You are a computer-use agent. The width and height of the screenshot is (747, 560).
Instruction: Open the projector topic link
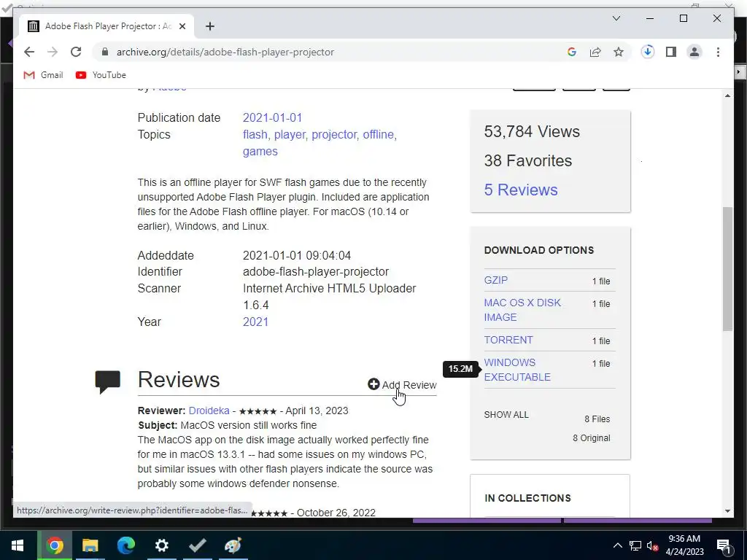[x=333, y=135]
